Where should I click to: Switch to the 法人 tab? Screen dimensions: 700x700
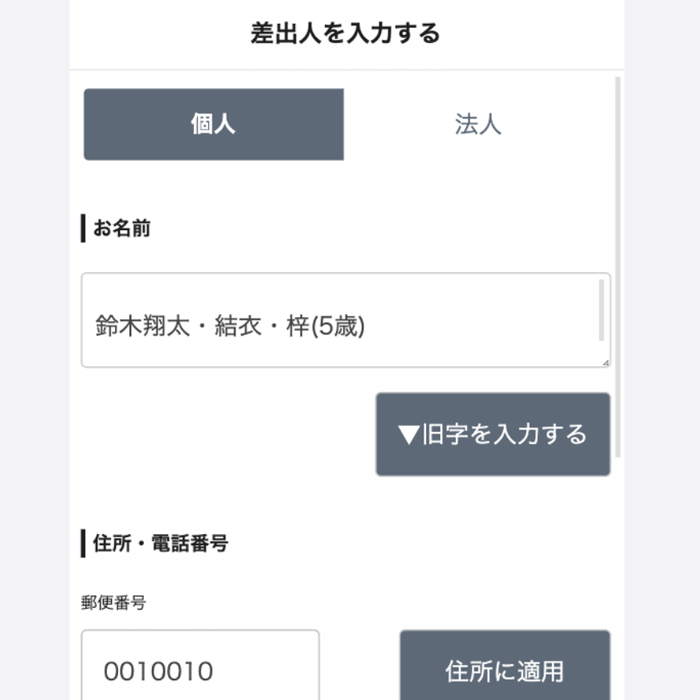click(478, 124)
